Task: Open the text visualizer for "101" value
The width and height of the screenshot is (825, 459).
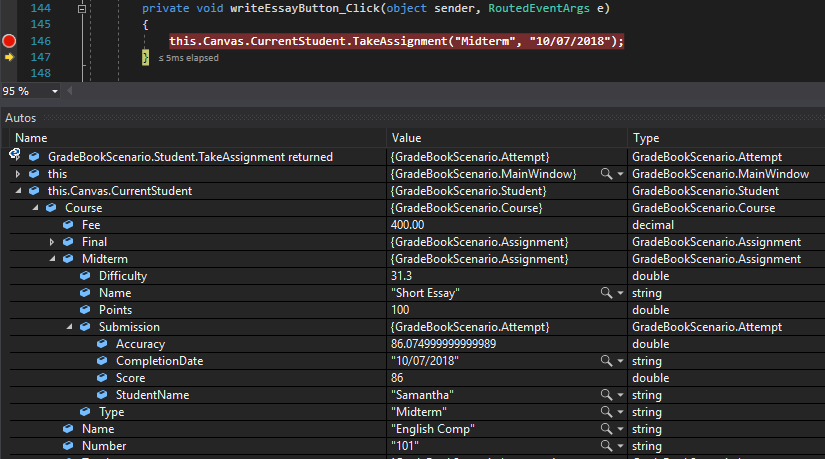Action: pos(606,446)
